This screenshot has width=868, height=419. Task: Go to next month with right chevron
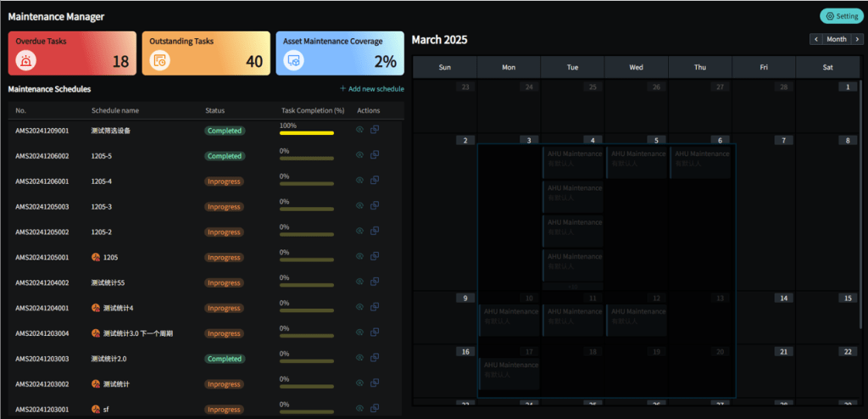click(x=857, y=39)
